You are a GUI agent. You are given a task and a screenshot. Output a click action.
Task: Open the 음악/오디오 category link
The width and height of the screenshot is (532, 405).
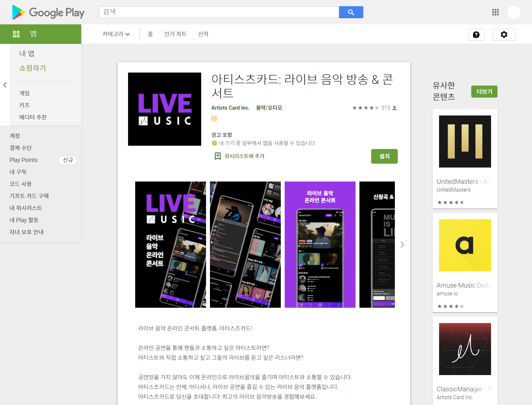pyautogui.click(x=269, y=108)
